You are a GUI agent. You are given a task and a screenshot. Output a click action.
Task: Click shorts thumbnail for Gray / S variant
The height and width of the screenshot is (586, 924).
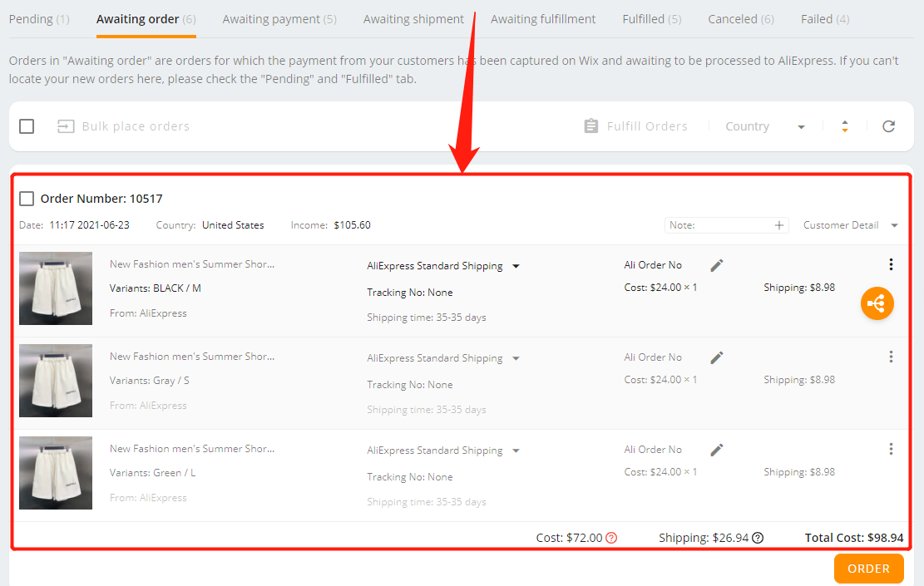coord(56,381)
